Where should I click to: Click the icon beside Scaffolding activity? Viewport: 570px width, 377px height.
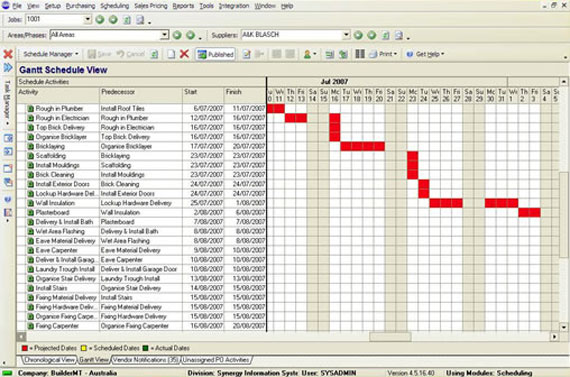click(x=31, y=156)
